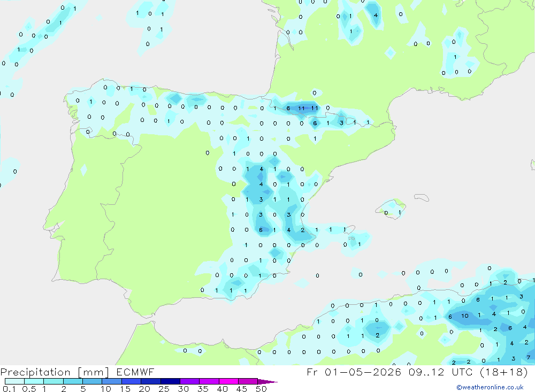Click the '6' value left of '11 11'
Image resolution: width=535 pixels, height=392 pixels.
pyautogui.click(x=288, y=108)
